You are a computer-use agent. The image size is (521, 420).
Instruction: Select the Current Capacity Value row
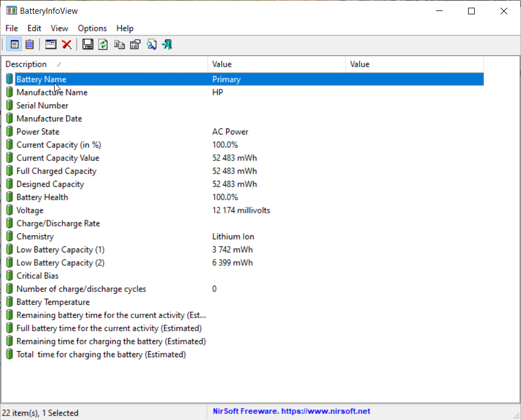245,158
